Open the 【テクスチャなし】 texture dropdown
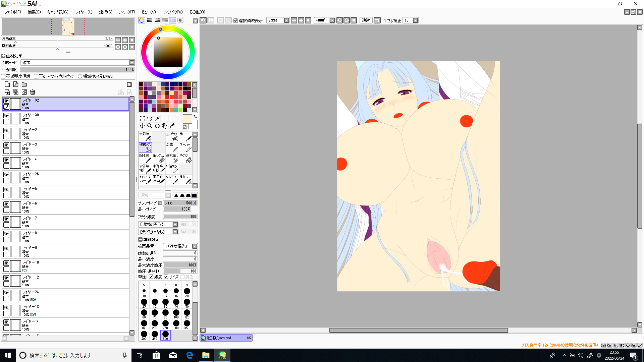This screenshot has height=362, width=644. coord(175,232)
